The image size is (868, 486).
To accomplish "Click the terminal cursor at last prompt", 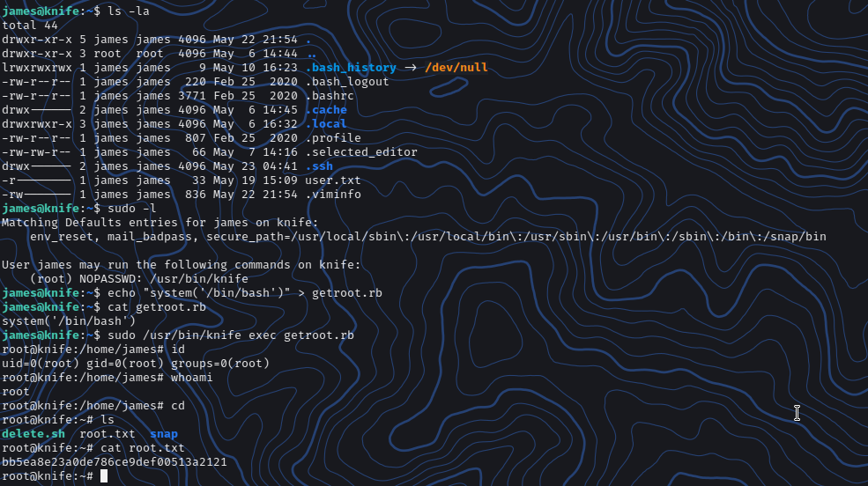I will coord(104,476).
